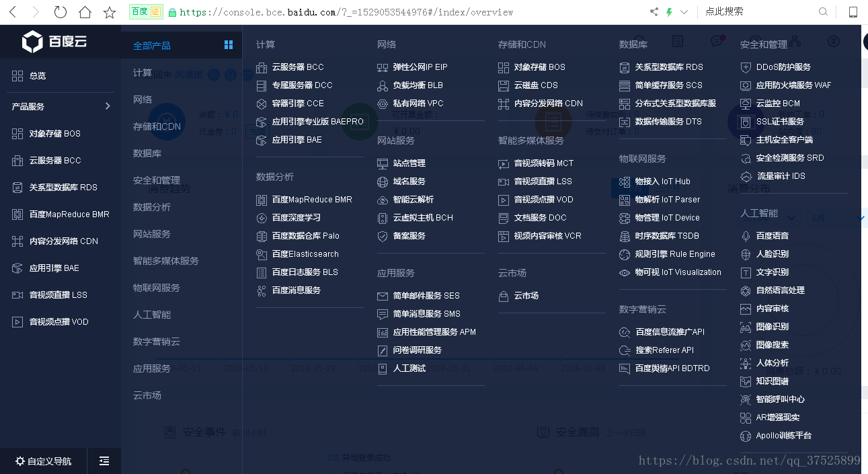This screenshot has width=868, height=474.
Task: Open 百度Elasticsearch link
Action: (305, 254)
